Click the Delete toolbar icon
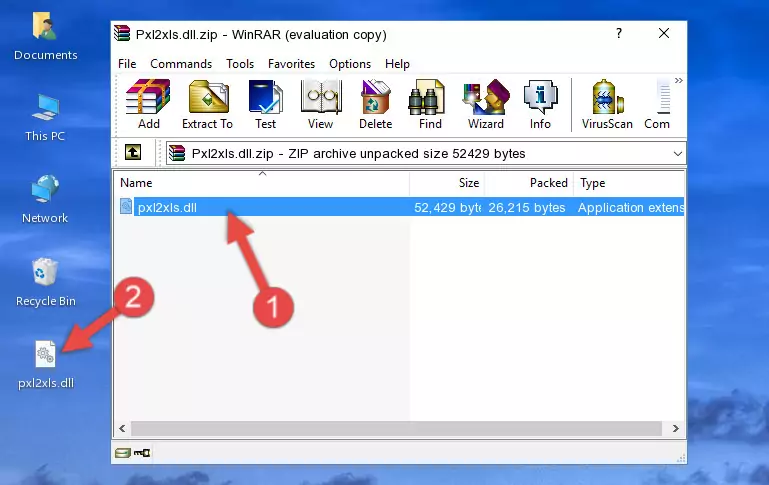769x485 pixels. click(376, 104)
